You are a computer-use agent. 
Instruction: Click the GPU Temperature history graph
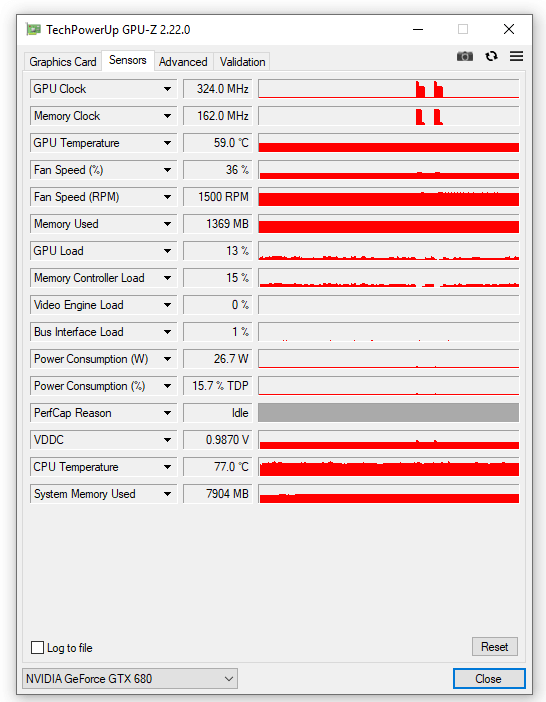pos(388,143)
